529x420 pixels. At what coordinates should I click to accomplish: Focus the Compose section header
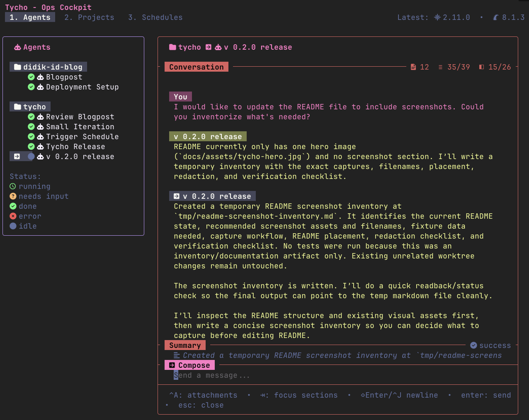(x=190, y=365)
